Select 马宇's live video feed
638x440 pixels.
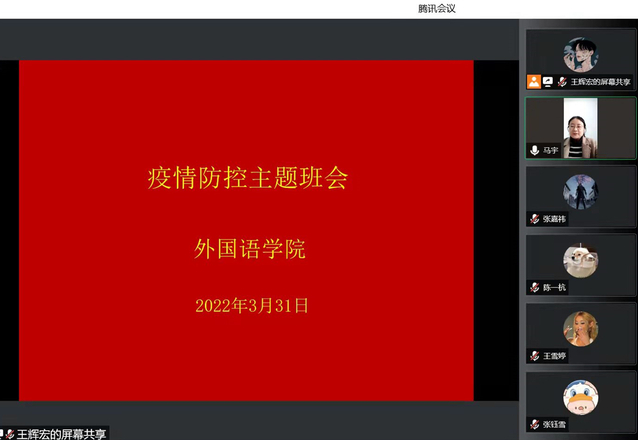pyautogui.click(x=580, y=128)
